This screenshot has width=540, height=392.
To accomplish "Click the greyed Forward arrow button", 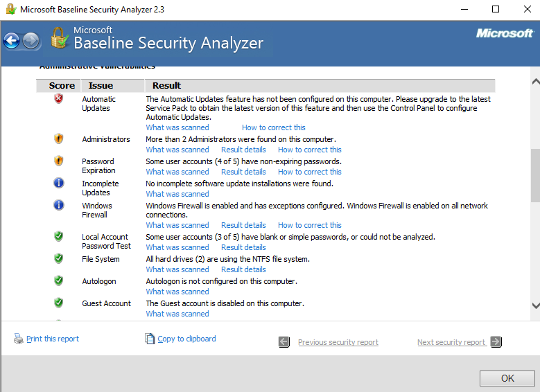I will (31, 42).
